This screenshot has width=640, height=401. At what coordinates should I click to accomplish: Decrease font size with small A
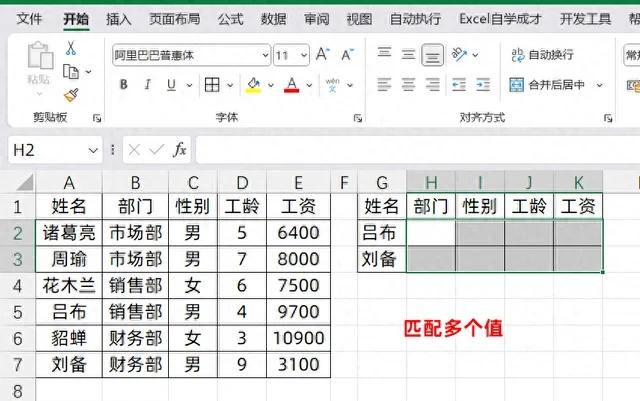tap(347, 55)
